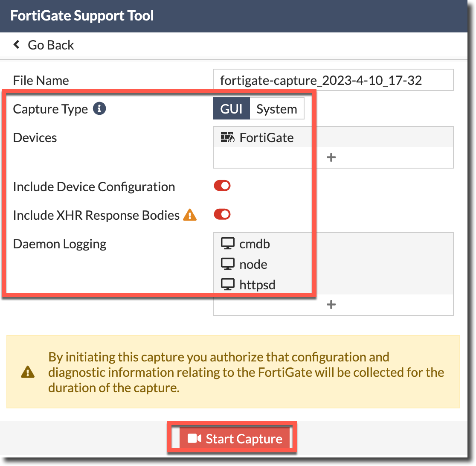Click the Go Back link
This screenshot has height=466, width=476.
pyautogui.click(x=50, y=45)
